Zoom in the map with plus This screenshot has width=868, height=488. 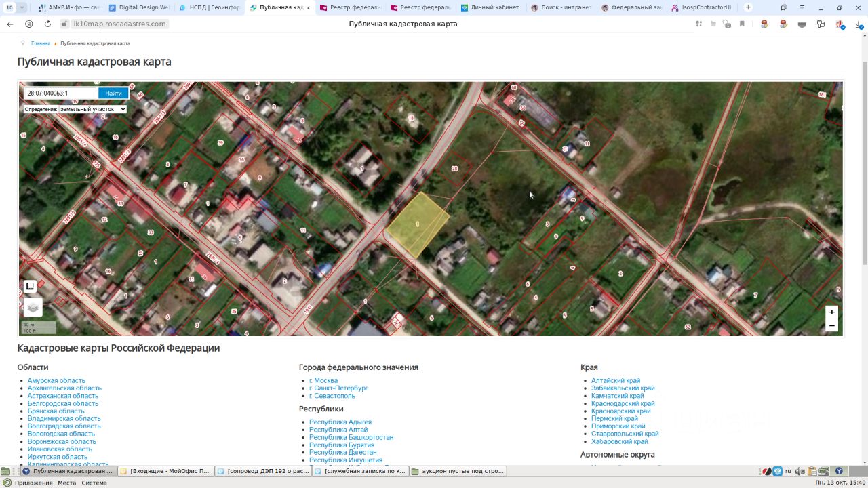[831, 312]
